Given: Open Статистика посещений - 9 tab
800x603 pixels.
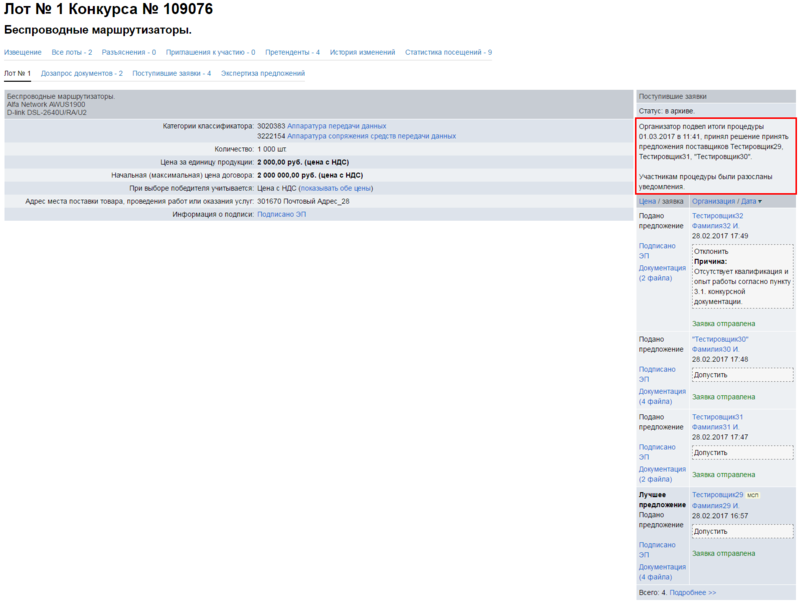Looking at the screenshot, I should pyautogui.click(x=448, y=52).
